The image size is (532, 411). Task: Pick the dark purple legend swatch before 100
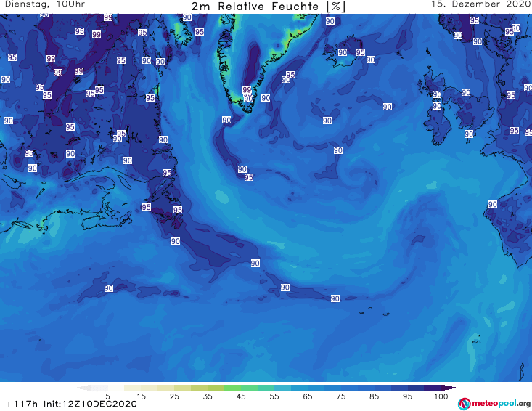click(433, 388)
